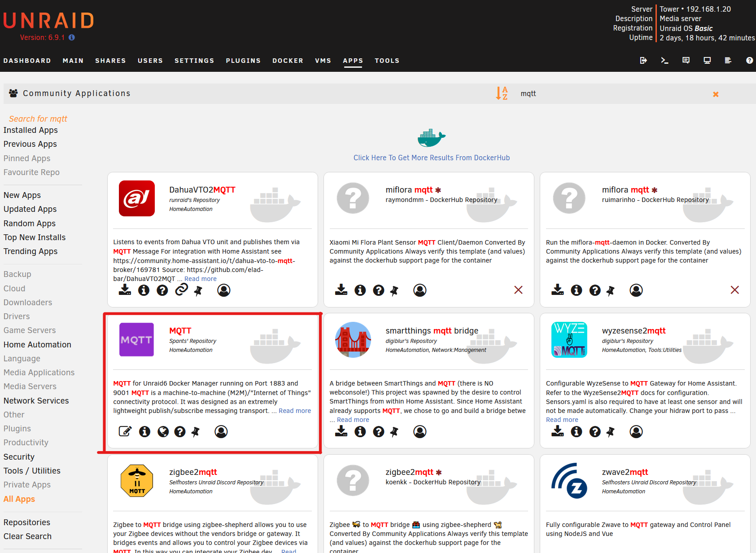
Task: Install the smartthings mqtt bridge app
Action: [x=341, y=431]
